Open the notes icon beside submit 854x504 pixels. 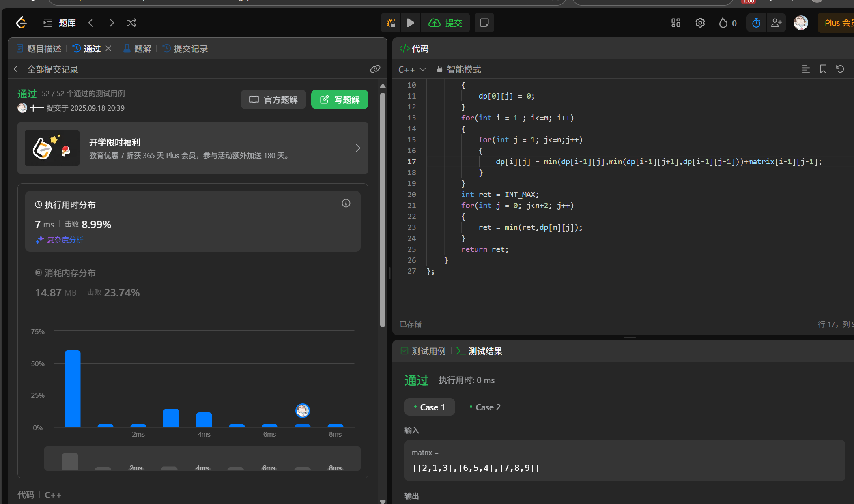[x=484, y=23]
